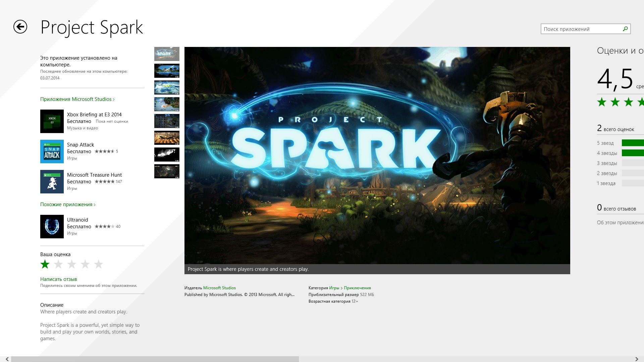Select the second screenshot thumbnail

click(167, 71)
